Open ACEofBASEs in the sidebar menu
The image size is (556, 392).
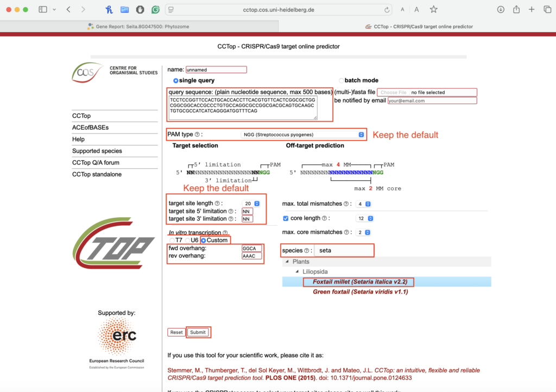coord(90,128)
